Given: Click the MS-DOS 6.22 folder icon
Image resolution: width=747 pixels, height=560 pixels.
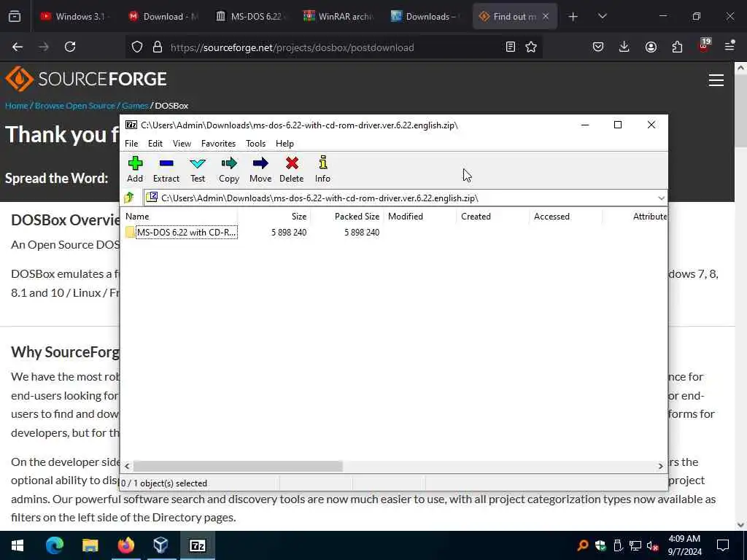Looking at the screenshot, I should click(x=130, y=233).
